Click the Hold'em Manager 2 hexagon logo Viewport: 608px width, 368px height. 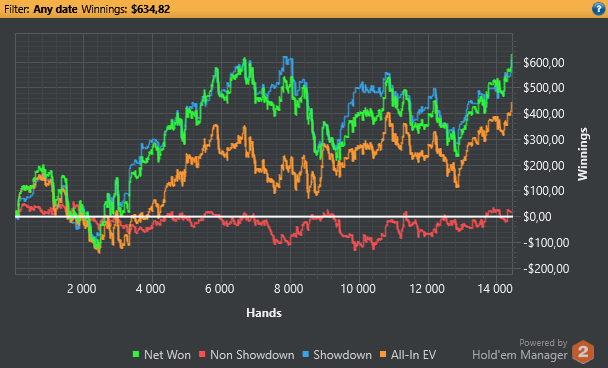click(583, 352)
